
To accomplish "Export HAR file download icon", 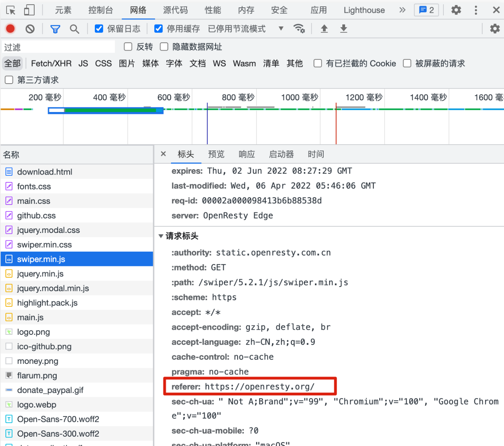I will tap(344, 28).
